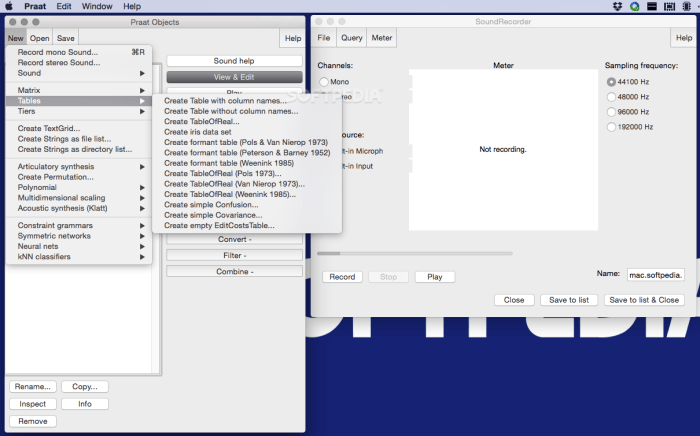The height and width of the screenshot is (436, 700).
Task: Select Create formant table (Pols & Van Nierop 1973)
Action: tap(247, 142)
